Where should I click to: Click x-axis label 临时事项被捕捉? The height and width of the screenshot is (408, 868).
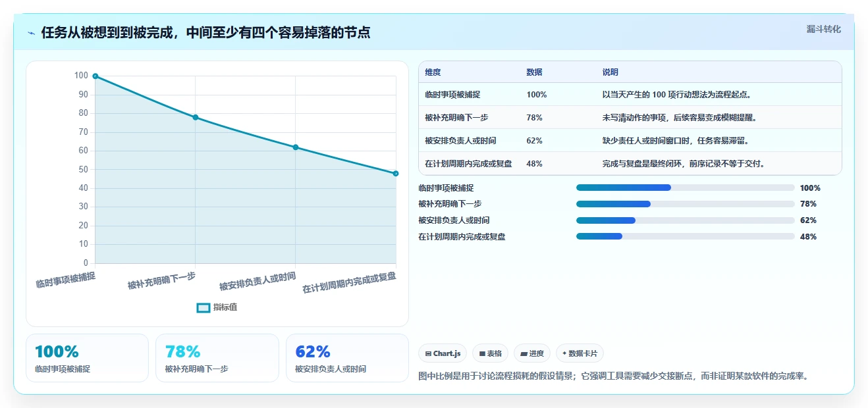tap(66, 280)
